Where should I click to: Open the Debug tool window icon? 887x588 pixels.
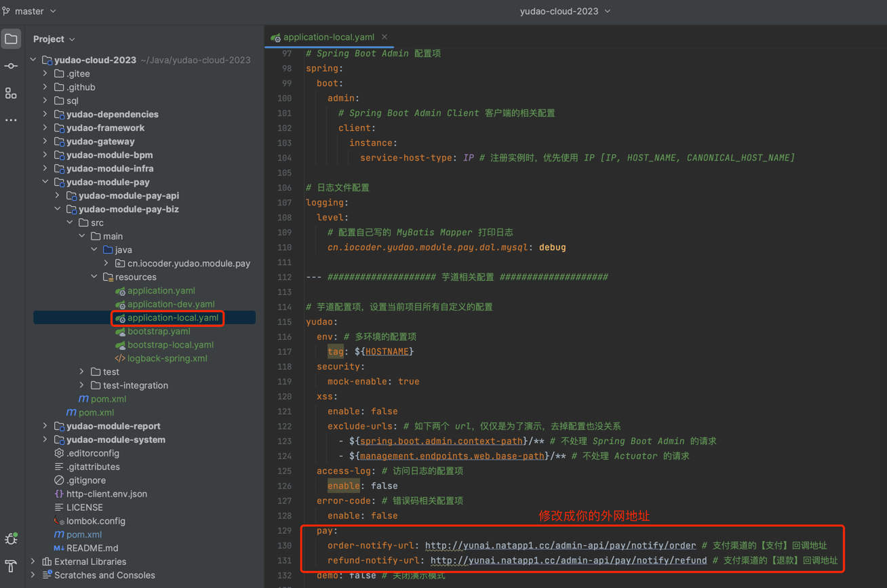11,539
